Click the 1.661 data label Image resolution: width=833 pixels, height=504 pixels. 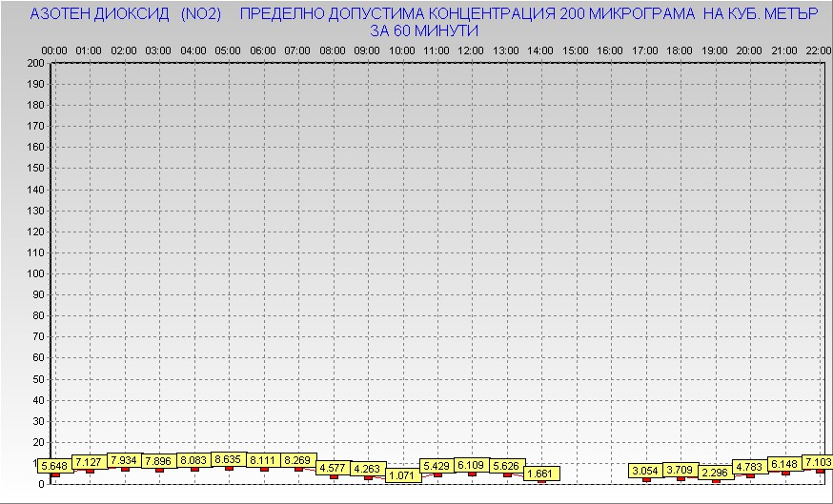pos(541,473)
